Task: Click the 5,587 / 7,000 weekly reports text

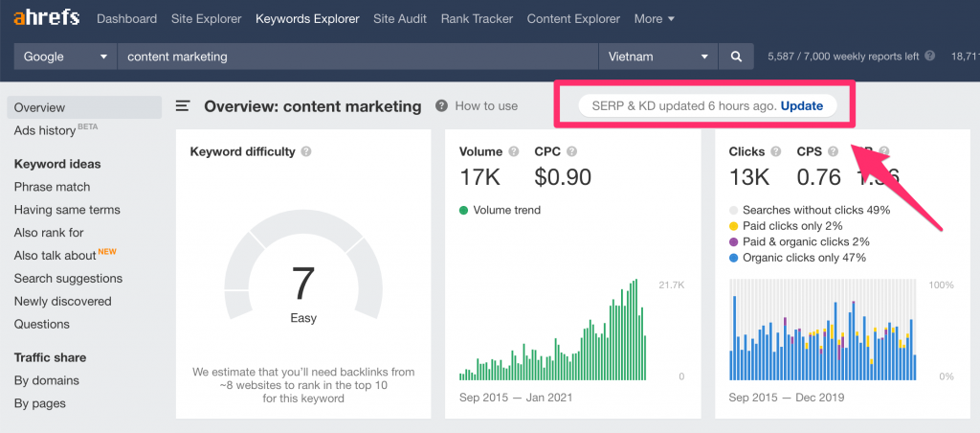Action: 843,57
